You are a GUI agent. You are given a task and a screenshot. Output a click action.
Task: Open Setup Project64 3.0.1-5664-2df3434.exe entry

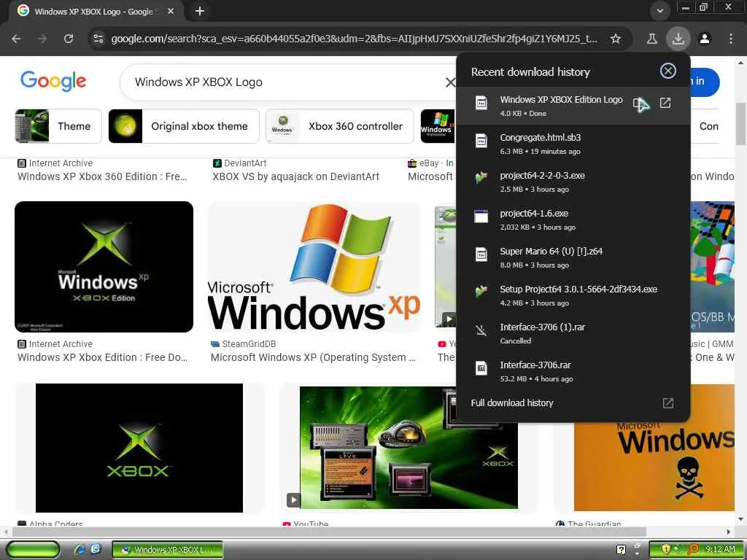click(573, 296)
